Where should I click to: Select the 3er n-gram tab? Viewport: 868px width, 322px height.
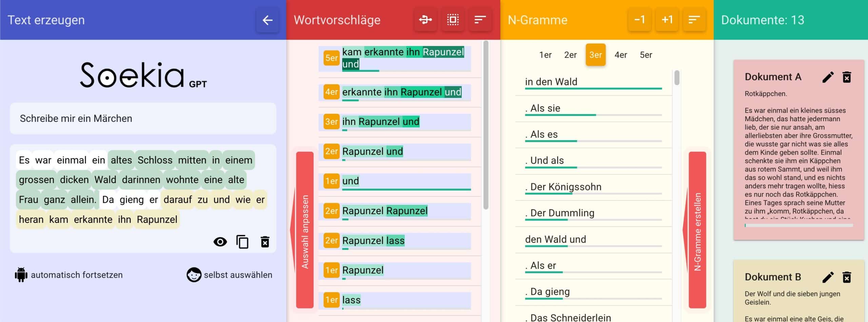point(595,55)
